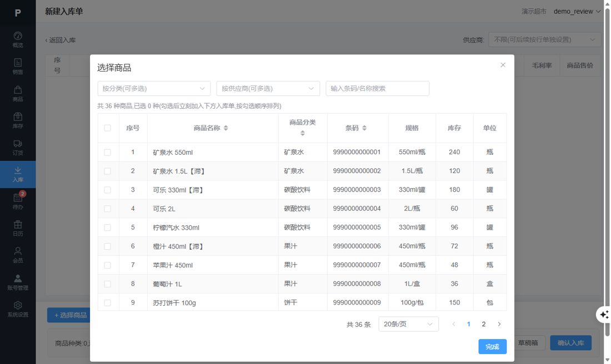Open the 待办 to-do sidebar icon
The width and height of the screenshot is (611, 364).
point(18,201)
